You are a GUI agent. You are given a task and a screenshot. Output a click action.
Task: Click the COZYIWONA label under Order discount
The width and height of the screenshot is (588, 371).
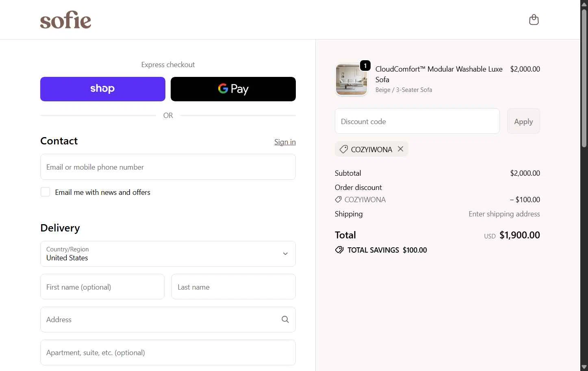coord(365,200)
